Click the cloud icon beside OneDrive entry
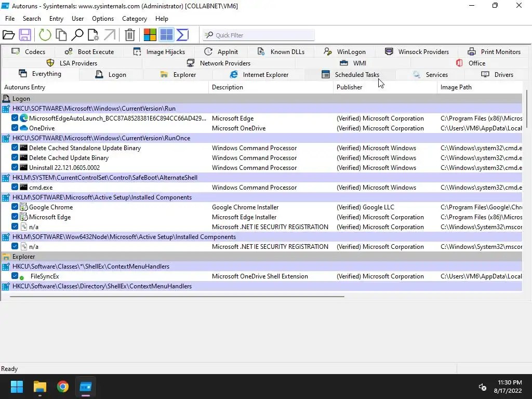The height and width of the screenshot is (399, 532). 24,128
